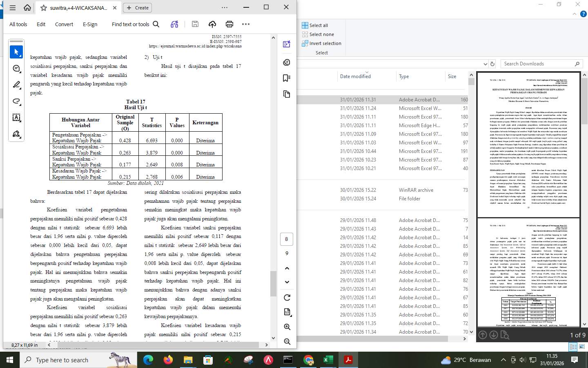Switch to the Convert menu
This screenshot has width=588, height=368.
coord(64,24)
